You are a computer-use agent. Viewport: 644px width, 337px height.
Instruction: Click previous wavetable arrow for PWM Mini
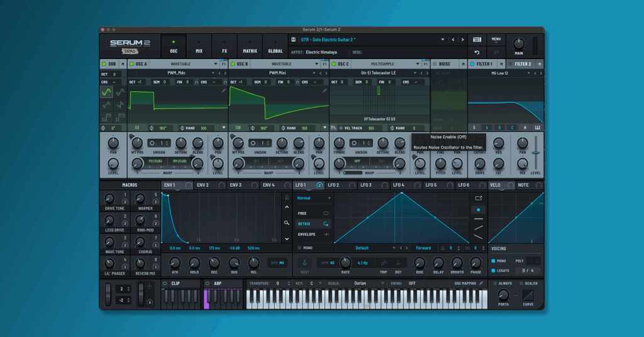[x=320, y=73]
